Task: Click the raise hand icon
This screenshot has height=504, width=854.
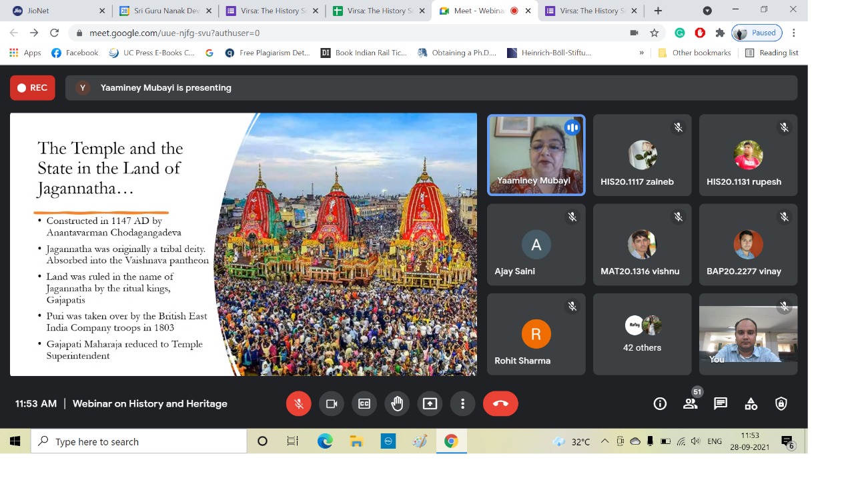Action: 397,403
